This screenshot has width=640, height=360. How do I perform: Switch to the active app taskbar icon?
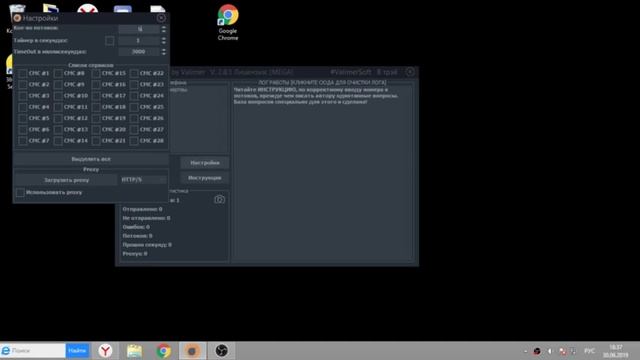click(x=192, y=351)
